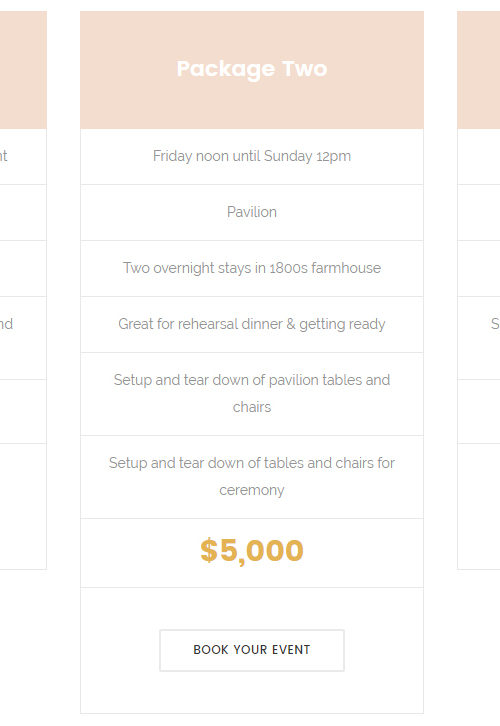Select the ceremony setup and tear down row
This screenshot has width=500, height=726.
(252, 477)
